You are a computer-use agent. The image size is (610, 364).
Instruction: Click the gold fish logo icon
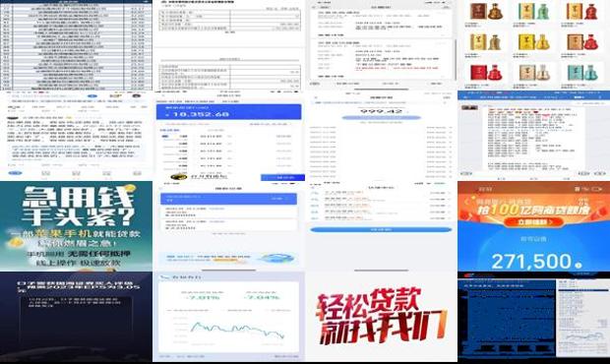(x=179, y=177)
